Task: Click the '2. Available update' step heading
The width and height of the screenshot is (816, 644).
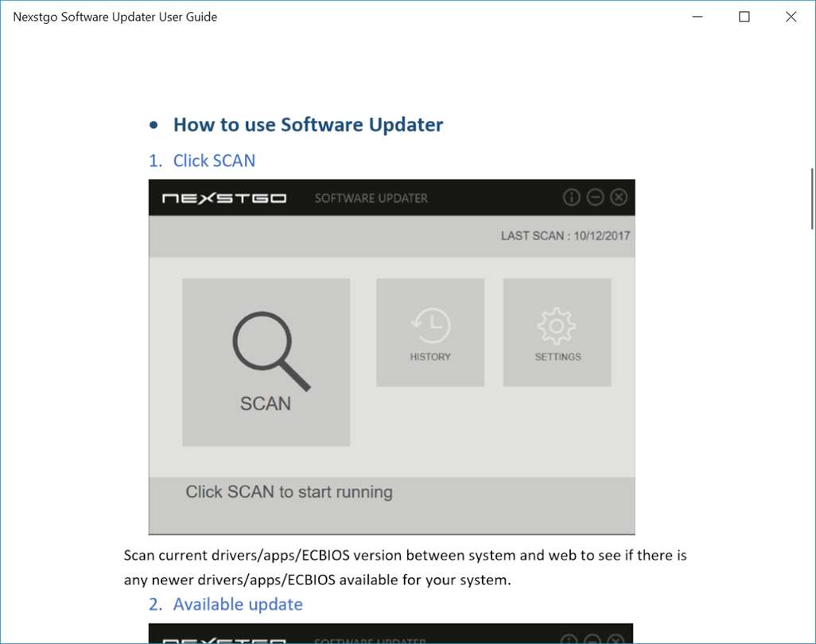Action: tap(226, 604)
